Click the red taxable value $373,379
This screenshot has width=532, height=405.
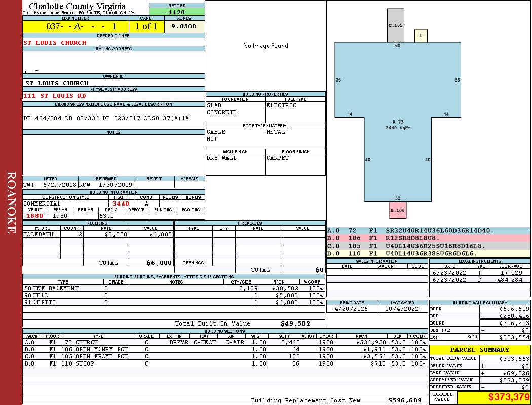pyautogui.click(x=509, y=397)
